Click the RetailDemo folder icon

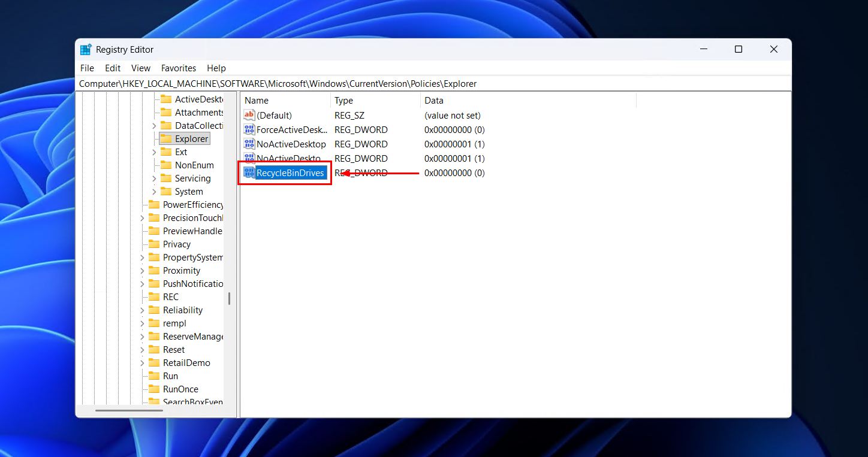coord(154,362)
